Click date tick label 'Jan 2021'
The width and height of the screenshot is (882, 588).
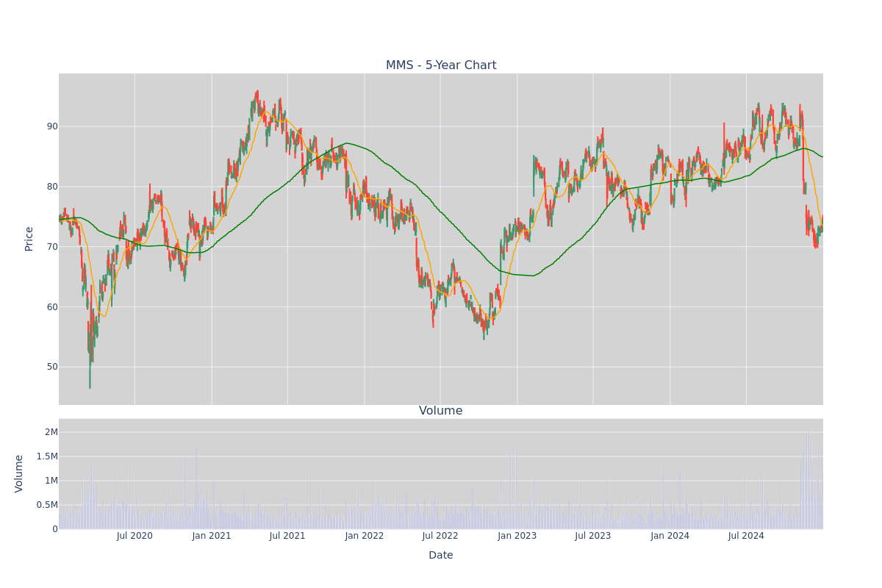click(x=212, y=536)
